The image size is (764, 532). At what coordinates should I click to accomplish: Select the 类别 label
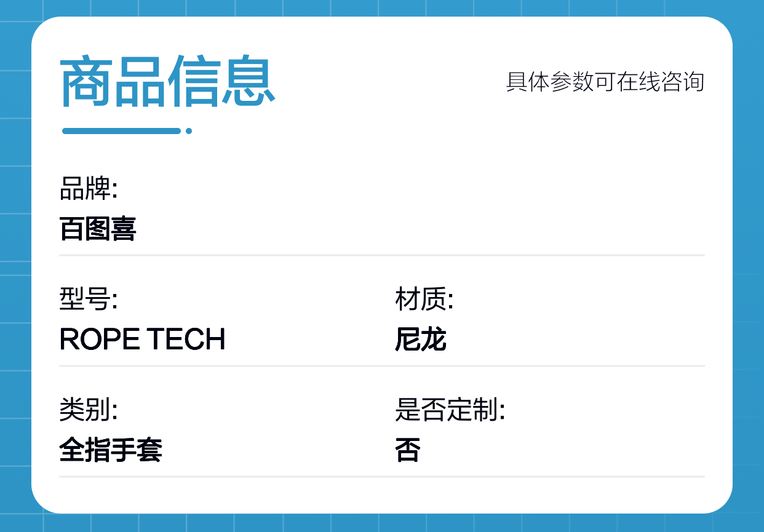pyautogui.click(x=89, y=410)
